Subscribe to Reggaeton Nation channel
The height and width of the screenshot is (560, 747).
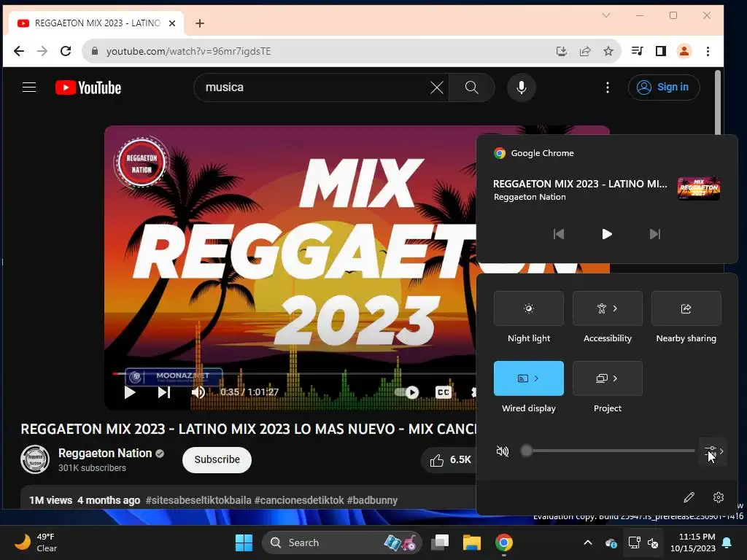(x=217, y=459)
